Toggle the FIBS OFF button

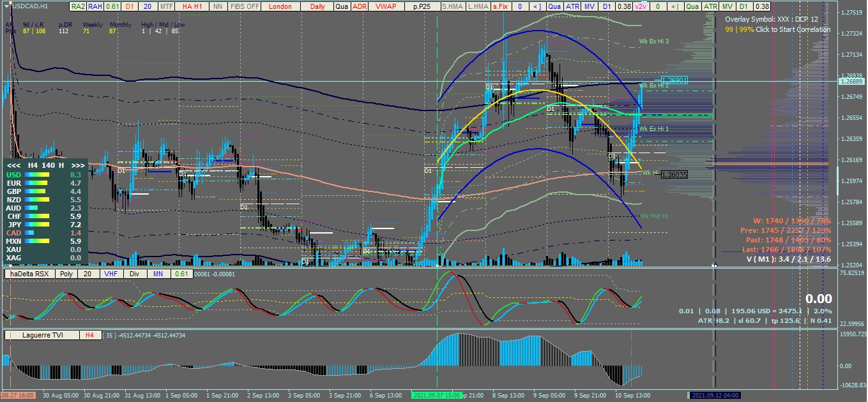(x=245, y=6)
